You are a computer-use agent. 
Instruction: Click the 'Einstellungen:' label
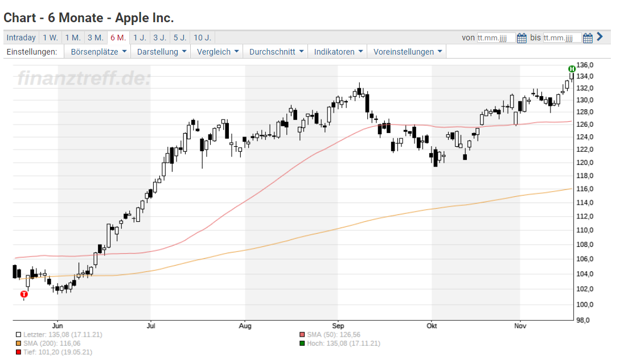[x=32, y=52]
